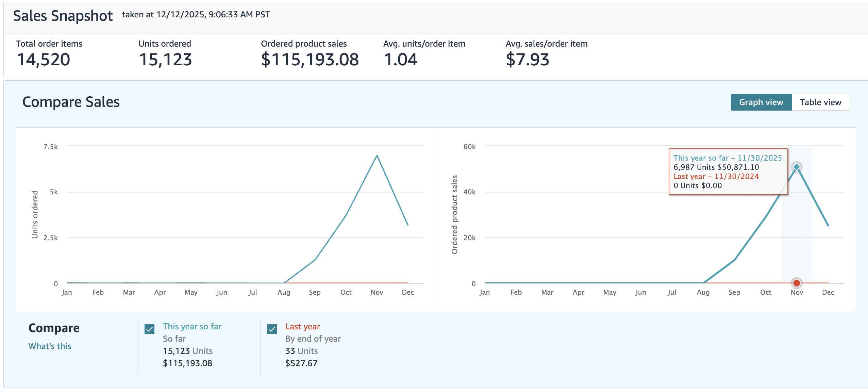
Task: Click the Ordered product sales total $115,193.08
Action: [310, 60]
